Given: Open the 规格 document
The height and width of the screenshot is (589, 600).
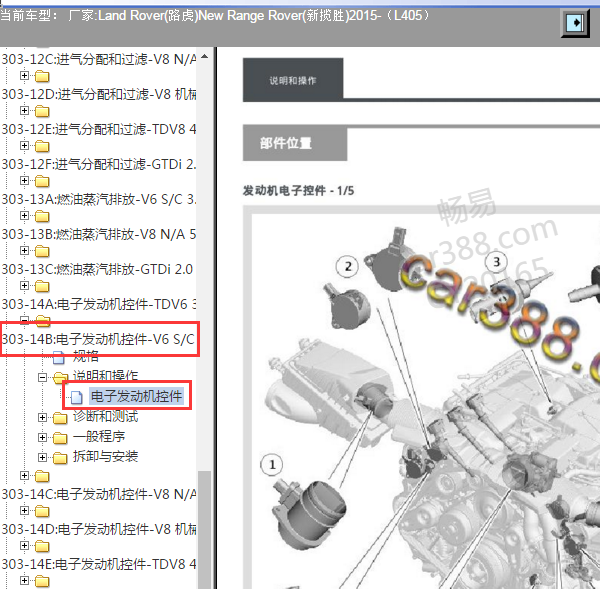Looking at the screenshot, I should [86, 356].
